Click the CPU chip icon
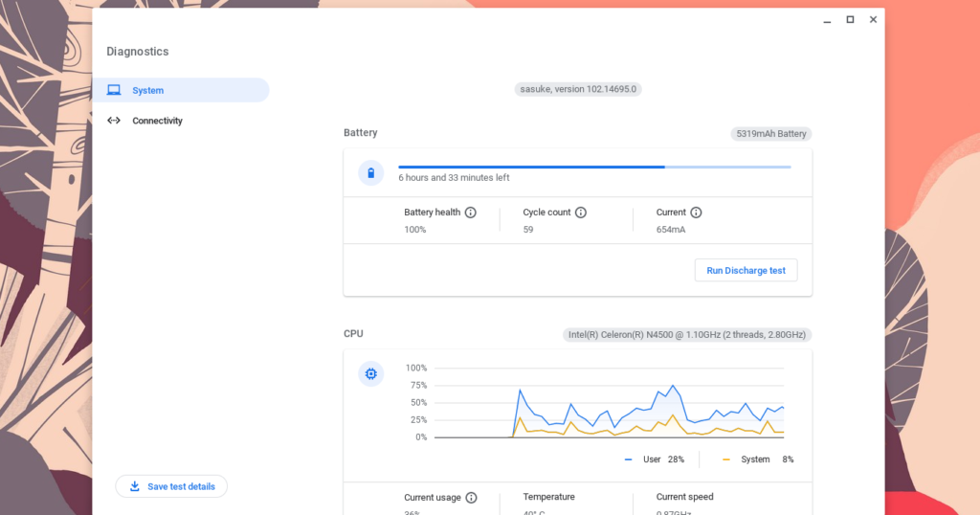The image size is (980, 515). pos(370,373)
